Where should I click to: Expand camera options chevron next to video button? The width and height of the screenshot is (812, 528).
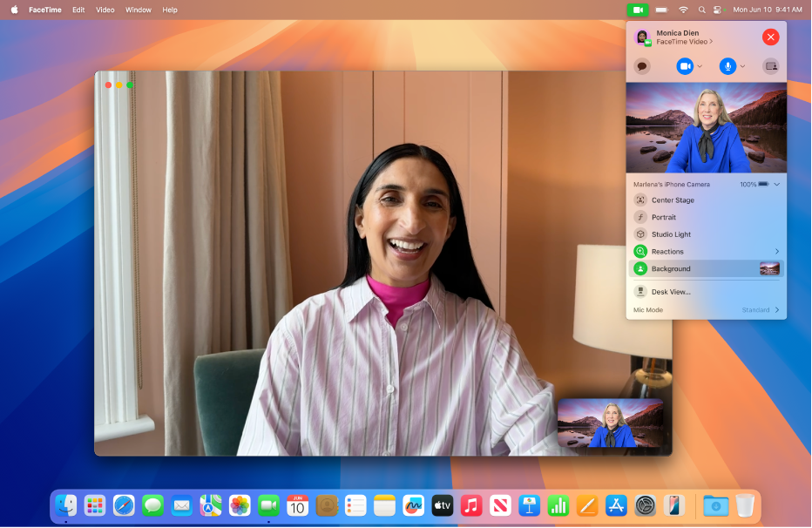coord(700,66)
